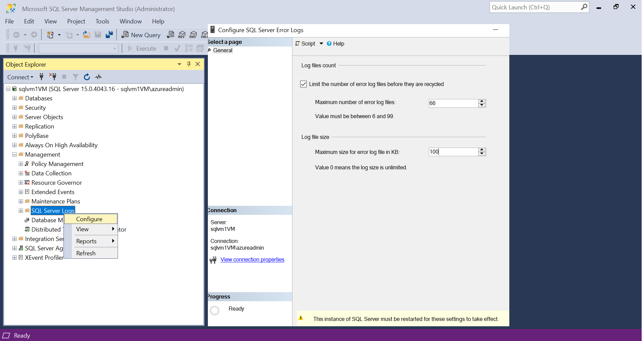Click the New Query toolbar button
This screenshot has height=341, width=644.
click(x=141, y=35)
